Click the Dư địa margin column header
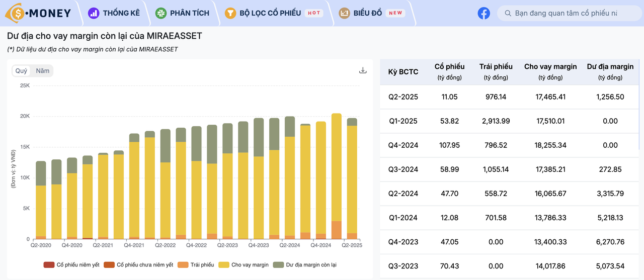This screenshot has height=280, width=644. (610, 71)
